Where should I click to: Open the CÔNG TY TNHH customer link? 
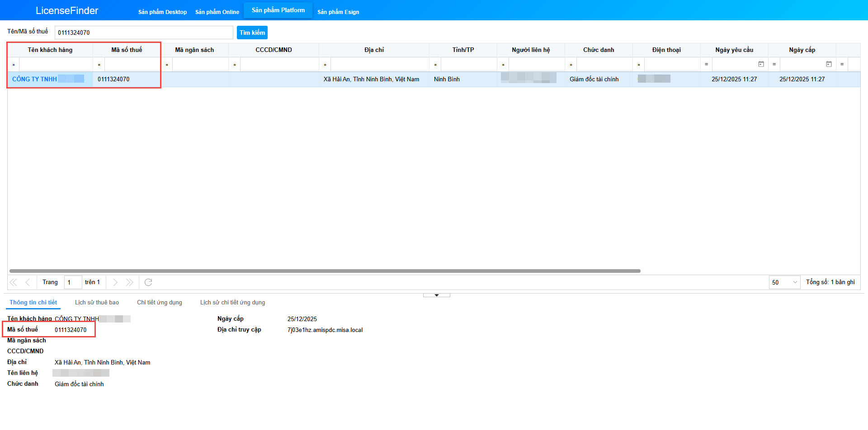[34, 79]
